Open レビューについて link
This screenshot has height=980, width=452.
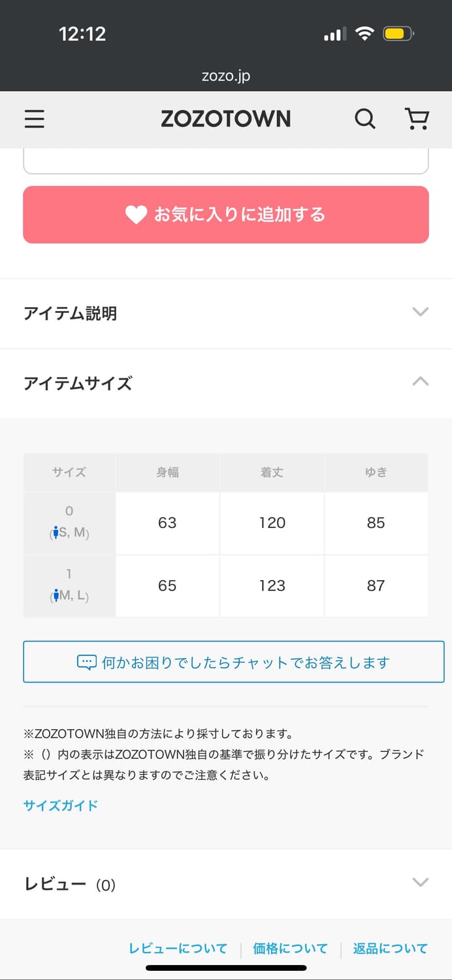pyautogui.click(x=178, y=949)
